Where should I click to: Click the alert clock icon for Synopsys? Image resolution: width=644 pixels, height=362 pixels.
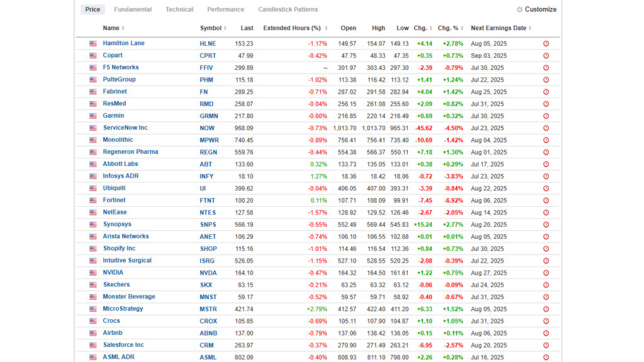(546, 224)
